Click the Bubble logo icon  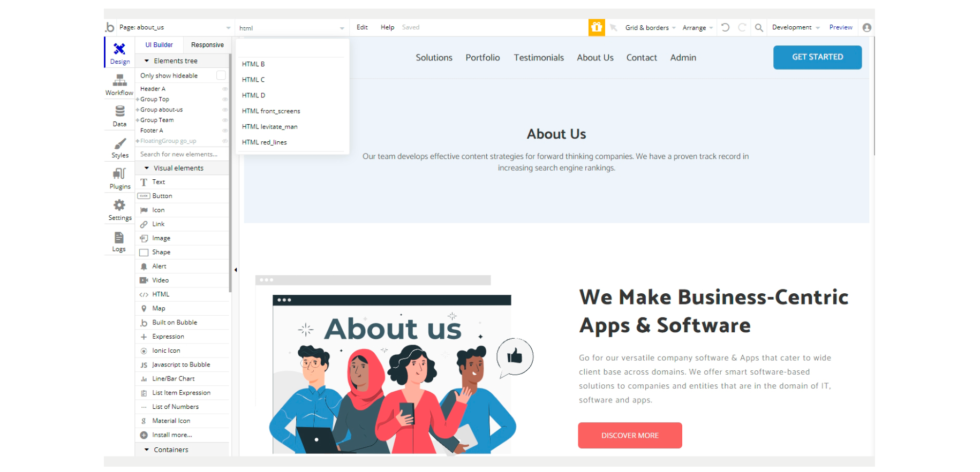pos(110,27)
